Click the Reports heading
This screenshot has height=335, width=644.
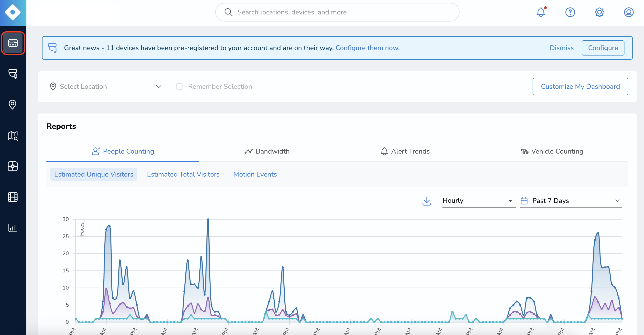click(61, 126)
